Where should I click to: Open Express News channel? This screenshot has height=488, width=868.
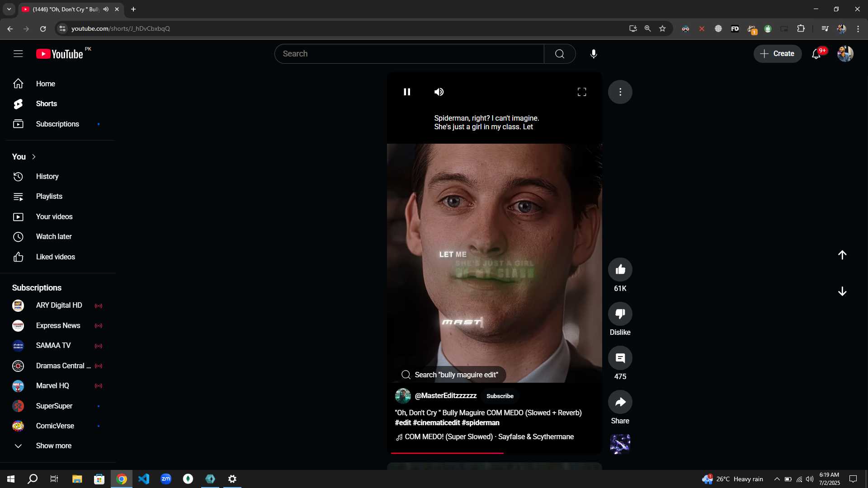click(x=58, y=326)
